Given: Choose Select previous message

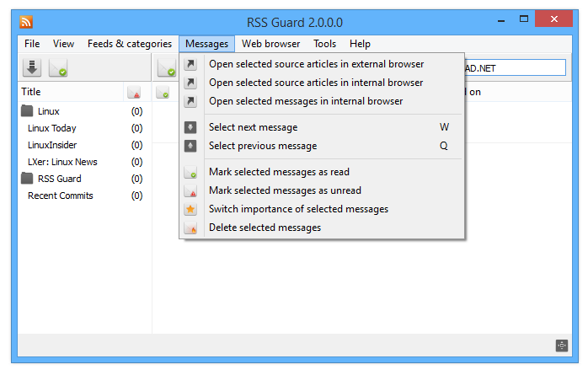Looking at the screenshot, I should click(322, 146).
